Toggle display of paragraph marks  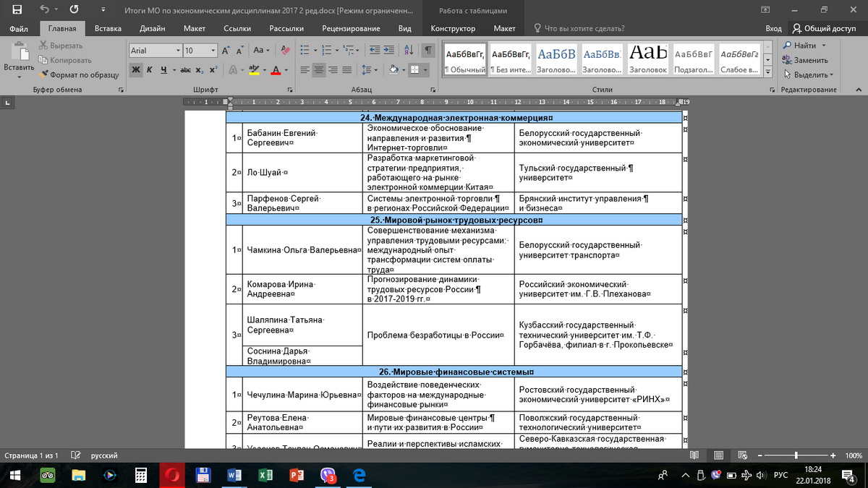coord(428,51)
